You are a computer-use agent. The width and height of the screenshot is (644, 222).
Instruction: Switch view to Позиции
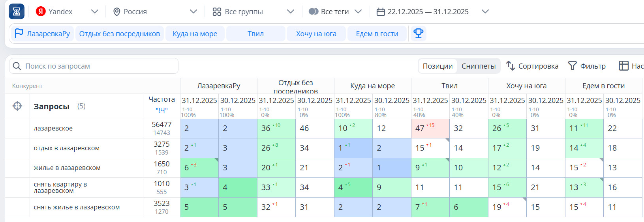(437, 66)
